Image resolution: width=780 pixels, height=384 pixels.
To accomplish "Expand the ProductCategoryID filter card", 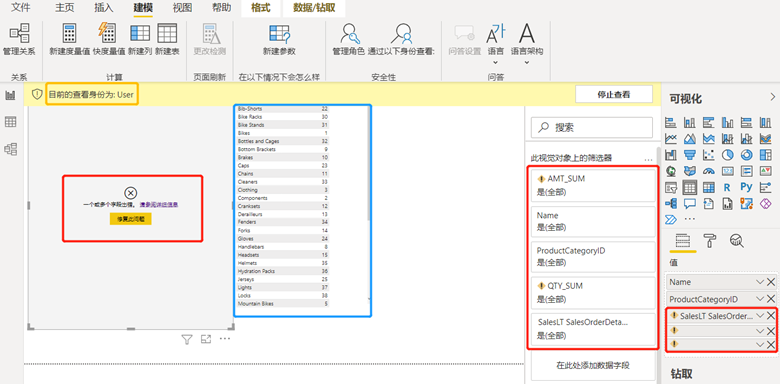I will [x=592, y=257].
